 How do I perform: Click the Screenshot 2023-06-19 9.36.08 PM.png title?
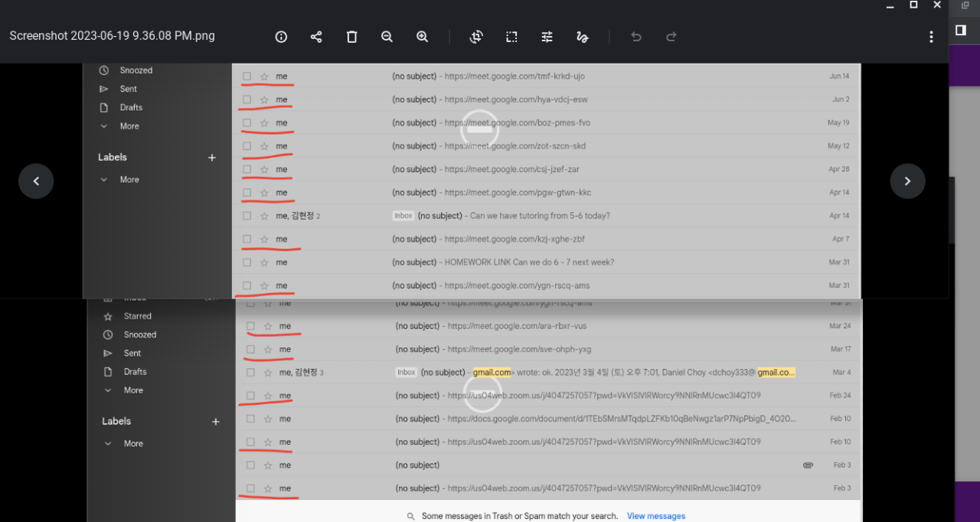[x=112, y=36]
